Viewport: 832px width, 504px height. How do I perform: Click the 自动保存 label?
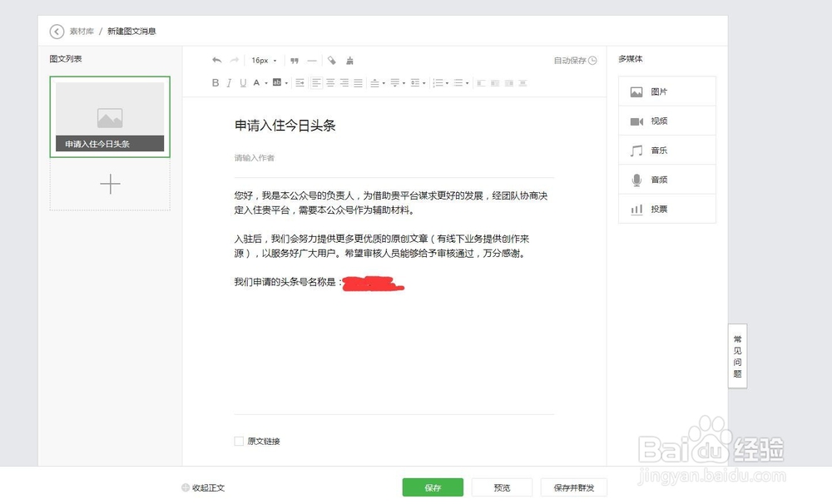pyautogui.click(x=570, y=61)
